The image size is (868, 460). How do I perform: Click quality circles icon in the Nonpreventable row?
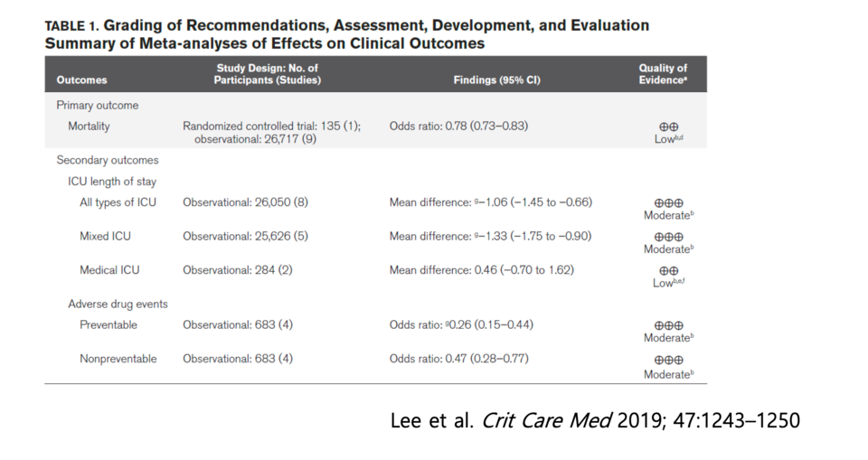tap(669, 360)
